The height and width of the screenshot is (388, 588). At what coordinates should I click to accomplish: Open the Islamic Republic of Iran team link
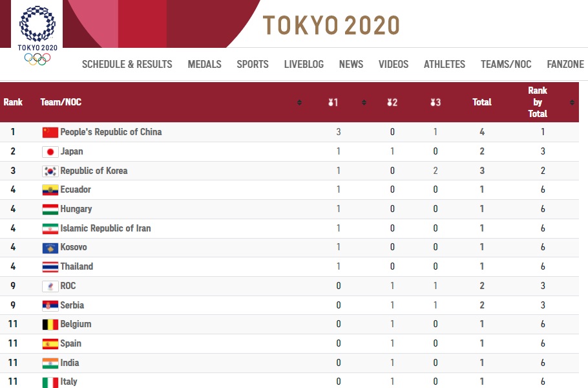105,228
